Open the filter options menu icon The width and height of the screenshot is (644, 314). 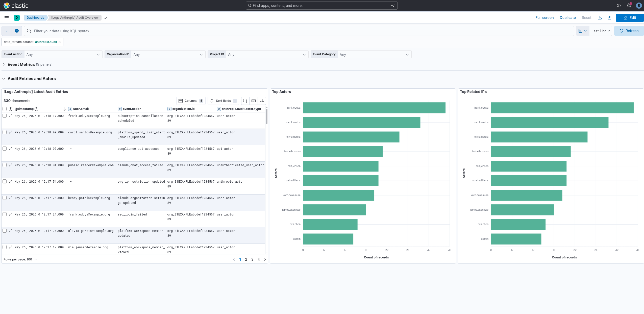tap(7, 31)
